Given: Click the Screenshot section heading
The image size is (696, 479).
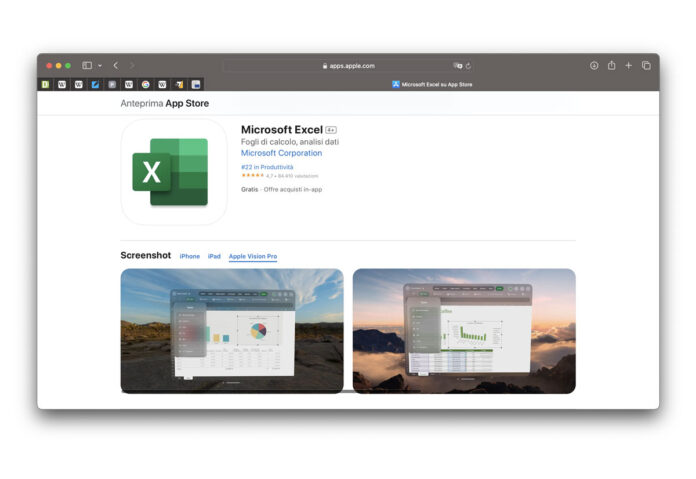Looking at the screenshot, I should click(146, 255).
